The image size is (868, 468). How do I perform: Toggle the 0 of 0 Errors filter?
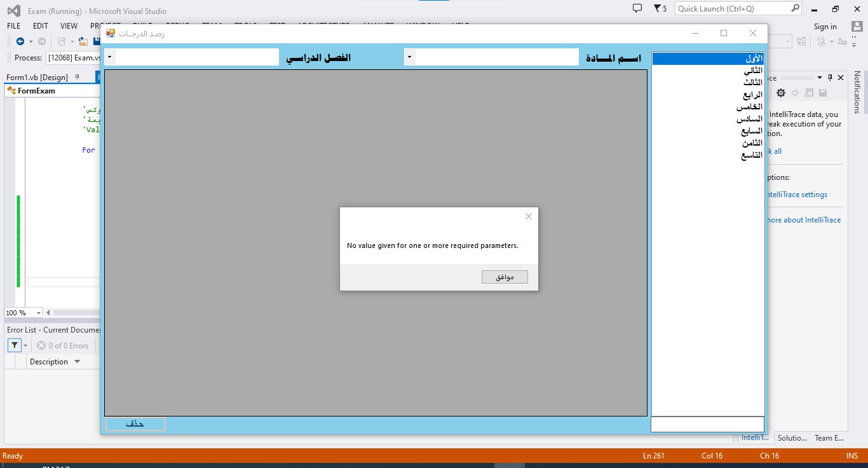pyautogui.click(x=63, y=346)
